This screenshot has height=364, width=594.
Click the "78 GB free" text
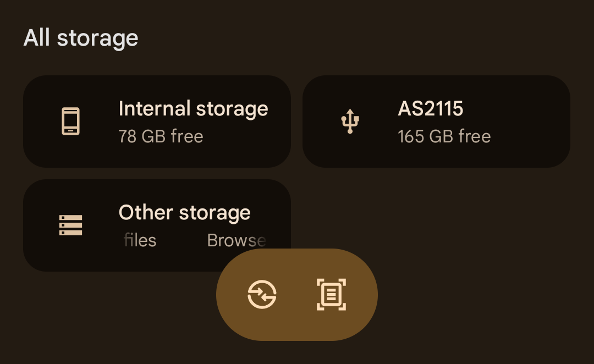tap(161, 136)
